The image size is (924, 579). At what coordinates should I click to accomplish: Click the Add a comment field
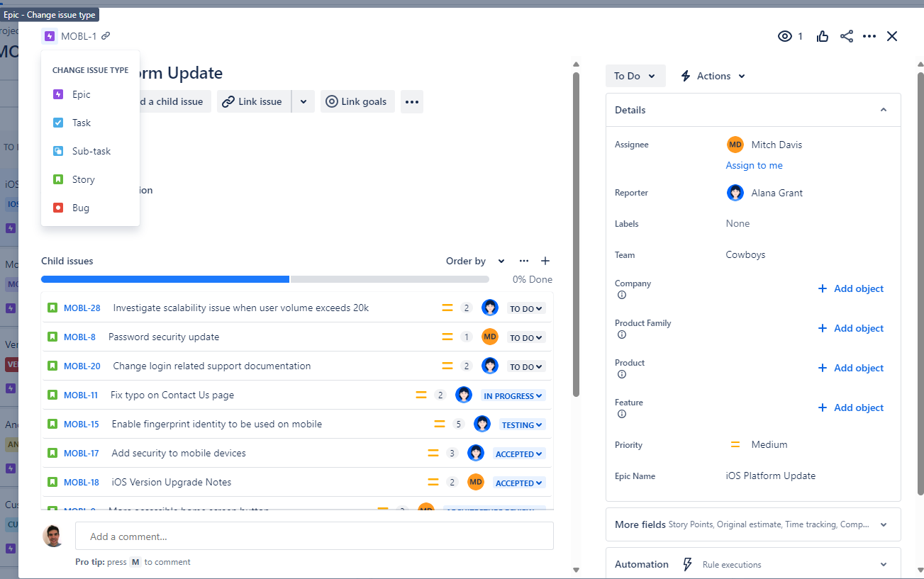click(x=312, y=536)
